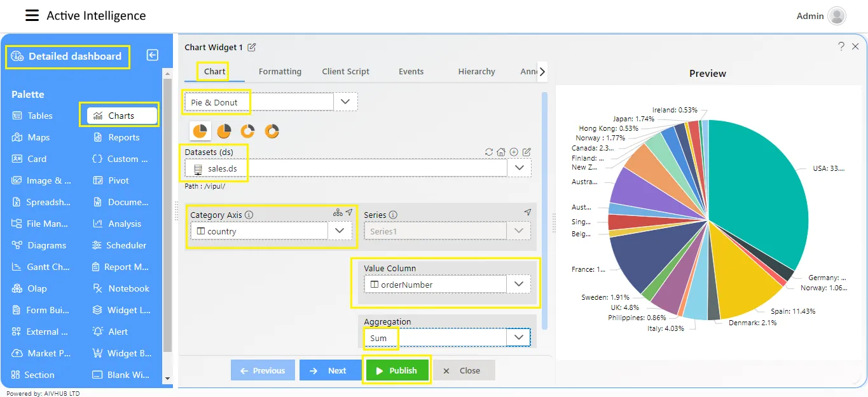Viewport: 868px width, 397px height.
Task: Select the thin donut chart style
Action: [x=247, y=131]
